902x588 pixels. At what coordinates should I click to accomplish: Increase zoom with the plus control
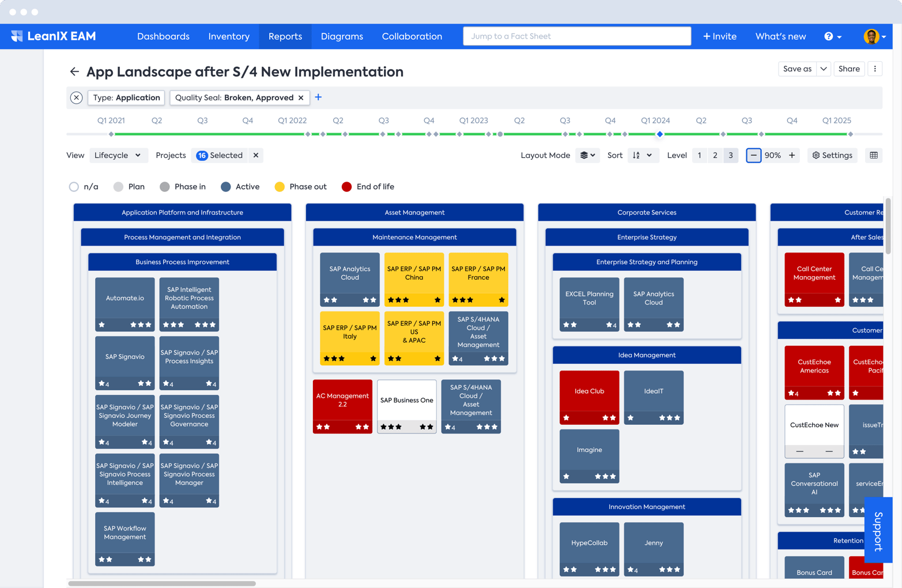(x=792, y=155)
